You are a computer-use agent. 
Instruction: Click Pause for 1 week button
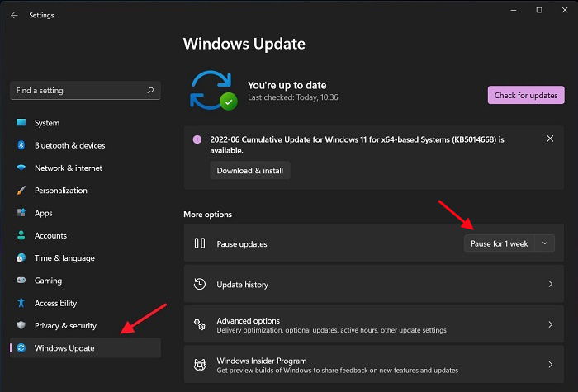499,243
